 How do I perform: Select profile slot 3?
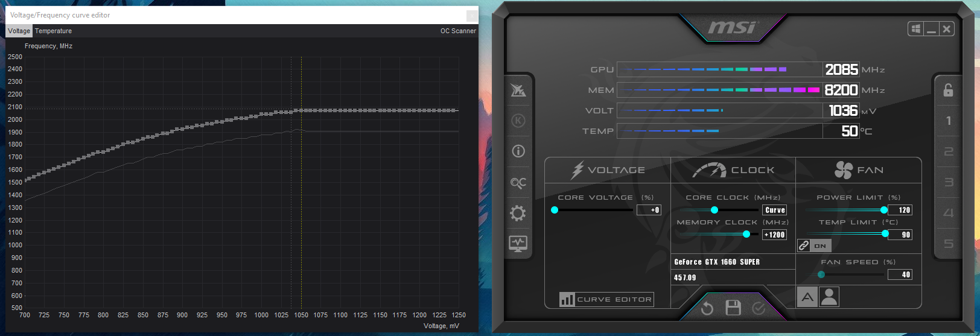[949, 182]
